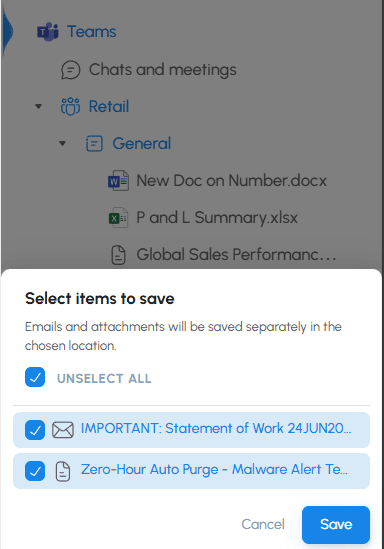Click the Retail team people icon
Screen dimensions: 384x549
pyautogui.click(x=70, y=106)
